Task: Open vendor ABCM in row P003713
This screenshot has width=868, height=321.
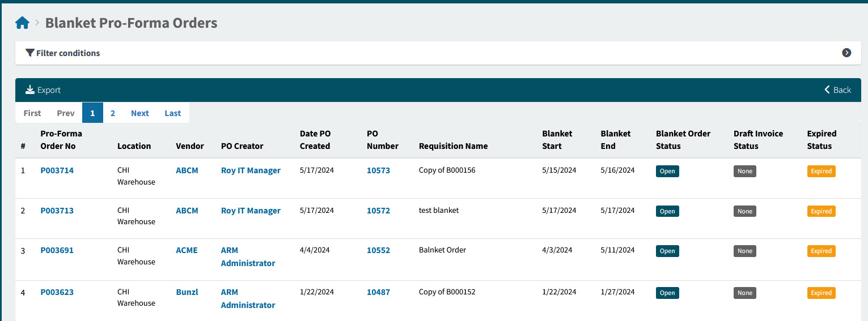Action: tap(187, 211)
